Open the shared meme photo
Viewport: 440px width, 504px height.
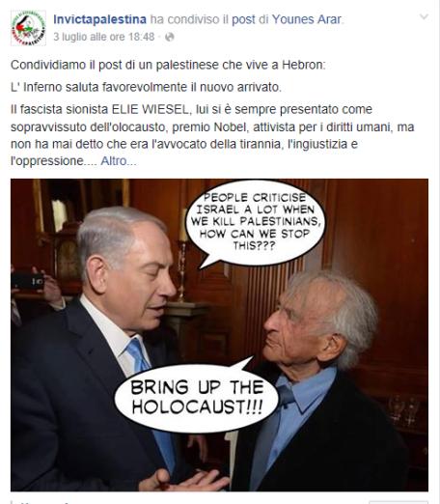pyautogui.click(x=219, y=335)
